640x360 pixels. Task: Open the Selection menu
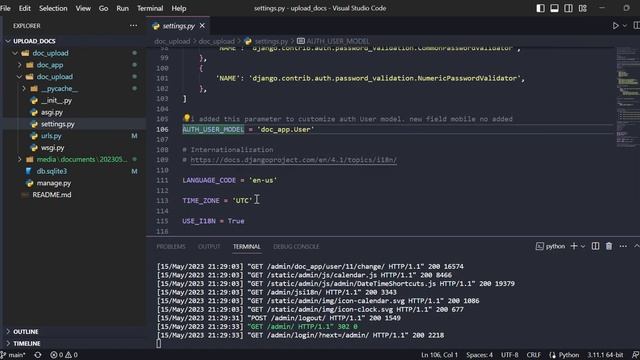(53, 8)
